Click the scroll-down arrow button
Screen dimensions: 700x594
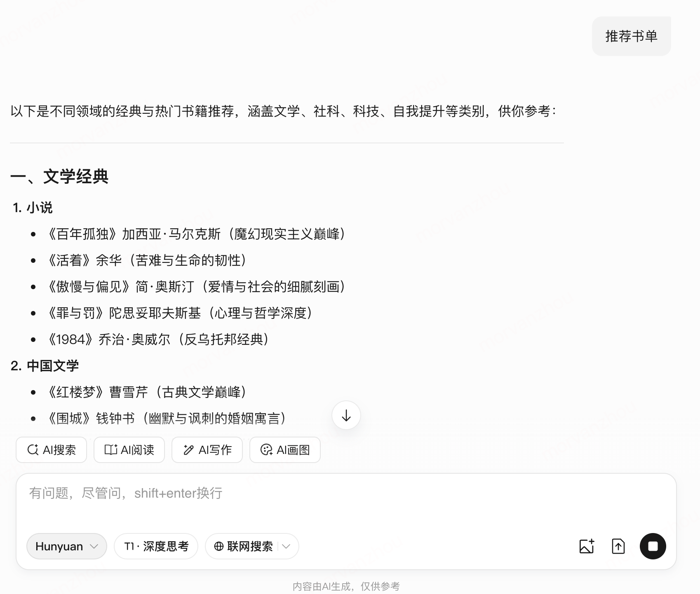pyautogui.click(x=346, y=416)
